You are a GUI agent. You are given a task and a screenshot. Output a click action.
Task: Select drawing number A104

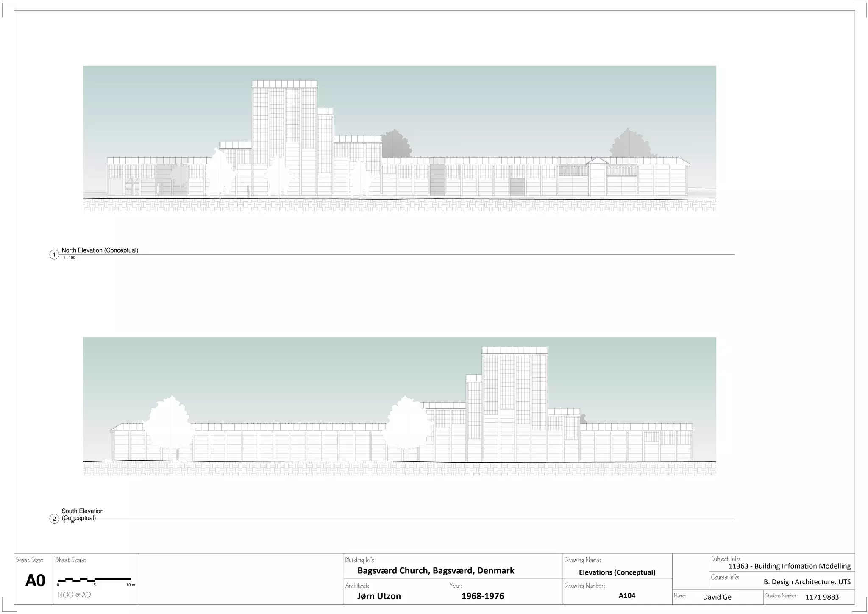(x=627, y=595)
